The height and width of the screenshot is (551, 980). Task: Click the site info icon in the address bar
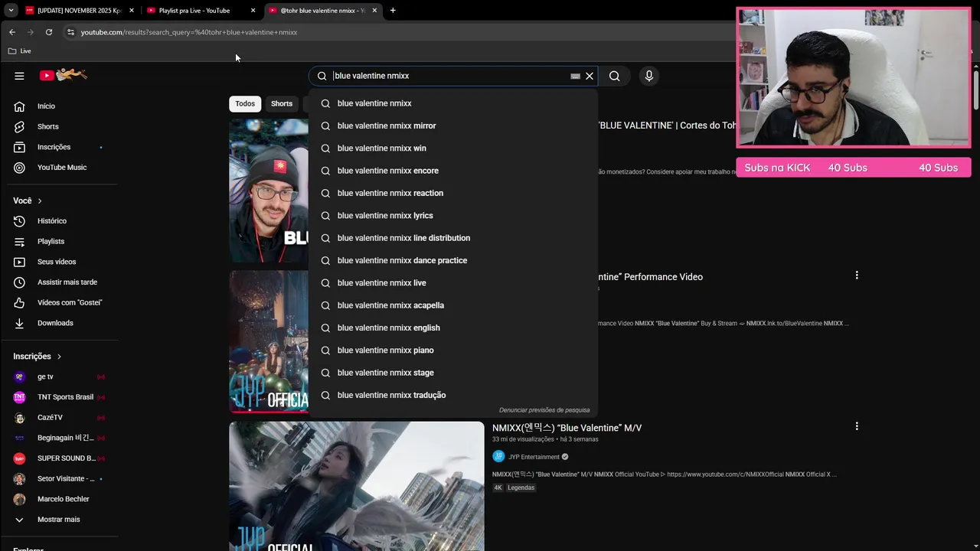point(70,32)
